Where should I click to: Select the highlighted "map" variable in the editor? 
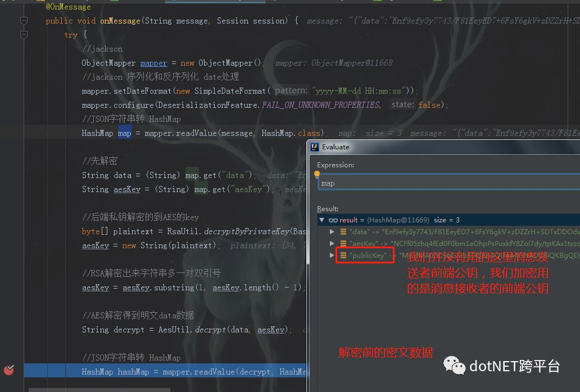tap(124, 133)
